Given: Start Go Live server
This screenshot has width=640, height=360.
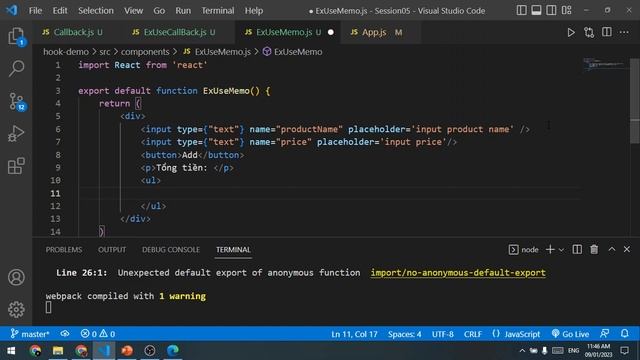Looking at the screenshot, I should tap(570, 334).
